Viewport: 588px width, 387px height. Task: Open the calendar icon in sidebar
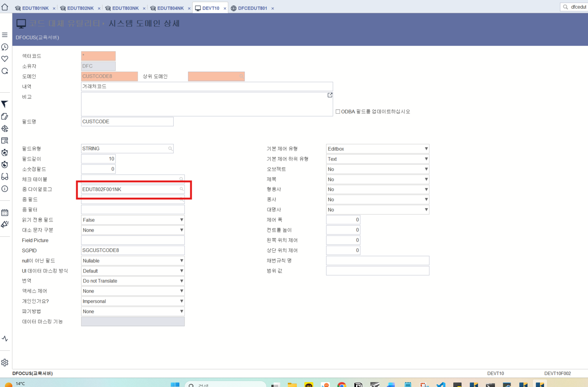coord(5,213)
